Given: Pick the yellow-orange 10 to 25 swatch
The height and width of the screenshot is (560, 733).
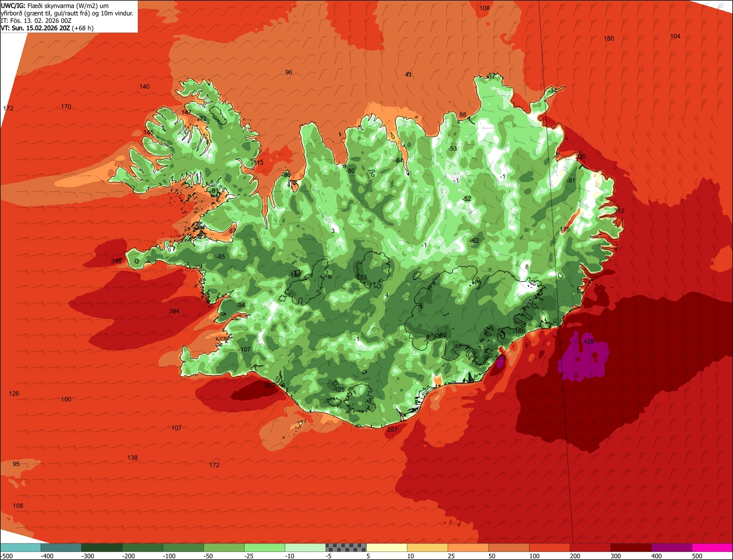Looking at the screenshot, I should tap(427, 547).
